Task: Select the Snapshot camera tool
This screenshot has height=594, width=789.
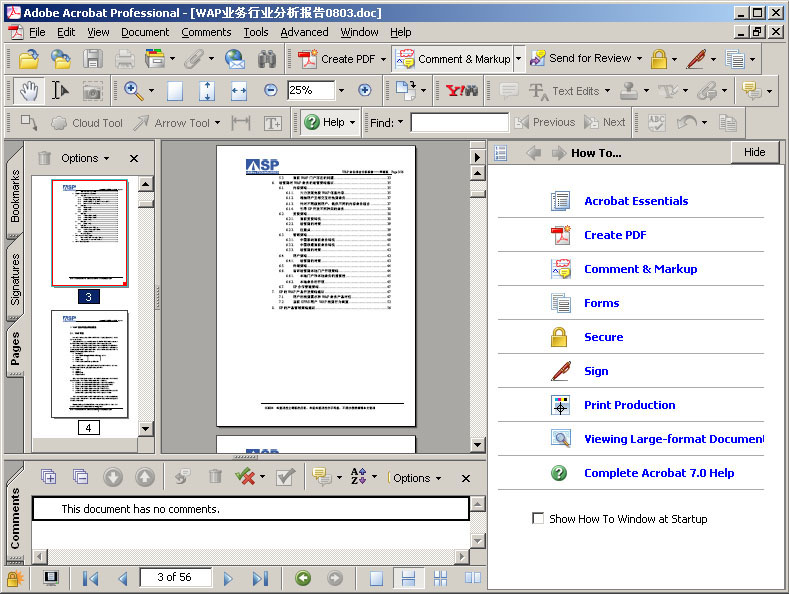Action: coord(93,91)
